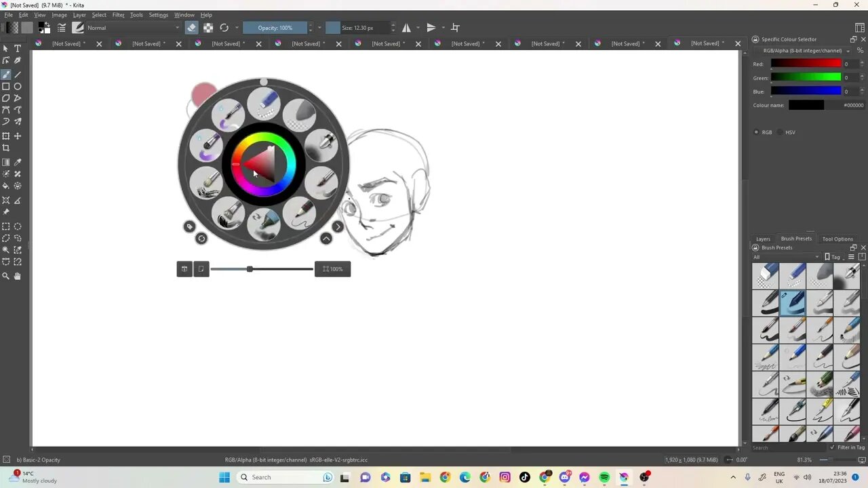
Task: Select the Assistant tool
Action: point(6,201)
